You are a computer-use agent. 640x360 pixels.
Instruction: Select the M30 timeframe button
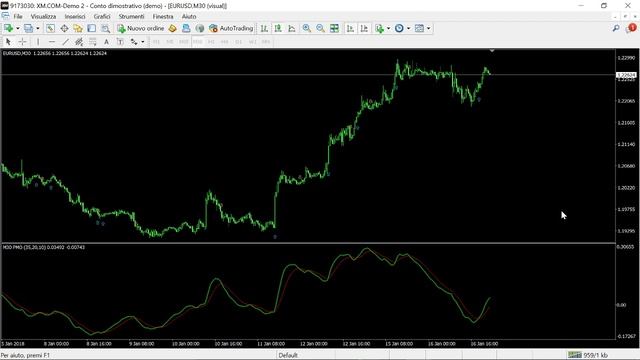[198, 42]
